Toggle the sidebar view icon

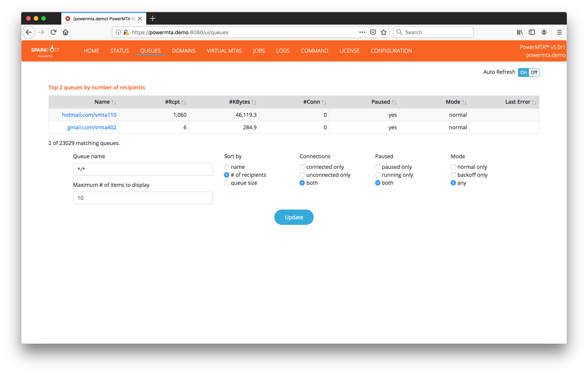click(x=532, y=32)
